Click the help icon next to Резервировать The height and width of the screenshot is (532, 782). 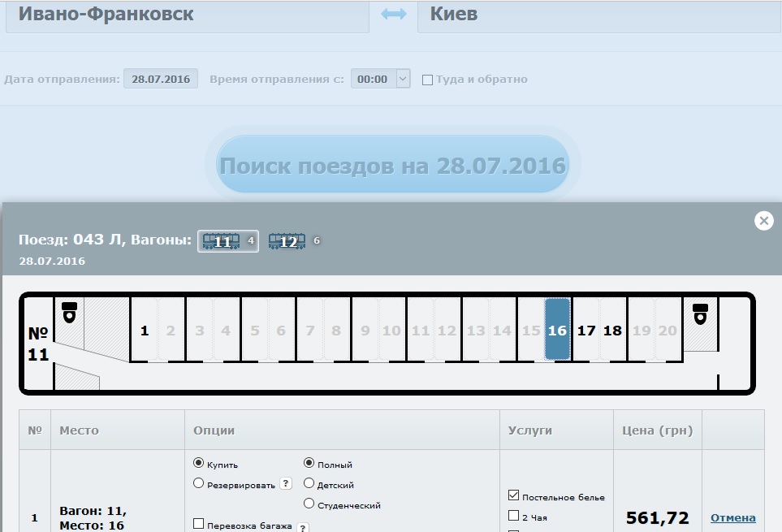(x=286, y=483)
